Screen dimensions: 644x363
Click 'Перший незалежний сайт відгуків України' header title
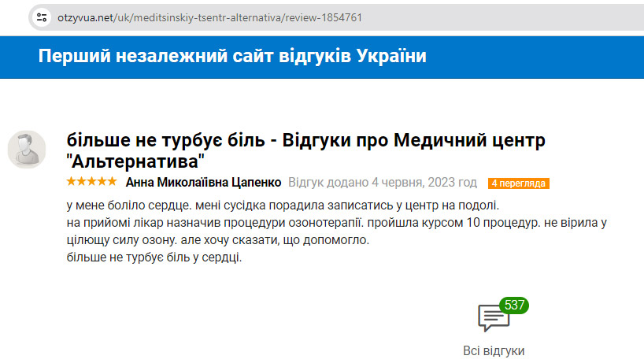233,57
